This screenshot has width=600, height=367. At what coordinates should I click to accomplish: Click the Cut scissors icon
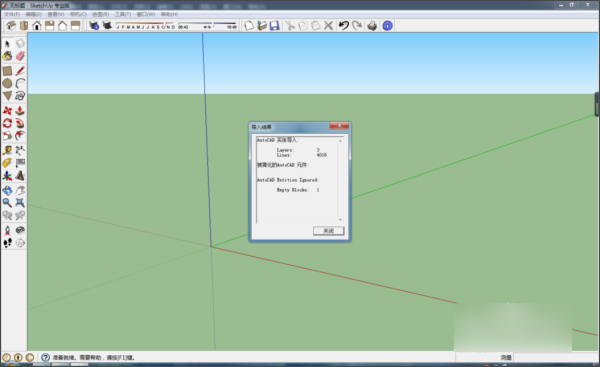(290, 26)
